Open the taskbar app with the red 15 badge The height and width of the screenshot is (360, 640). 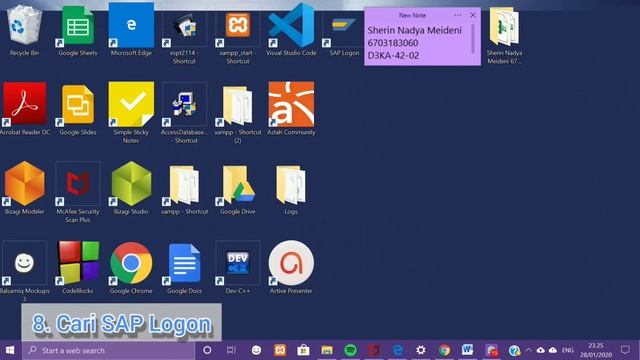tap(491, 350)
